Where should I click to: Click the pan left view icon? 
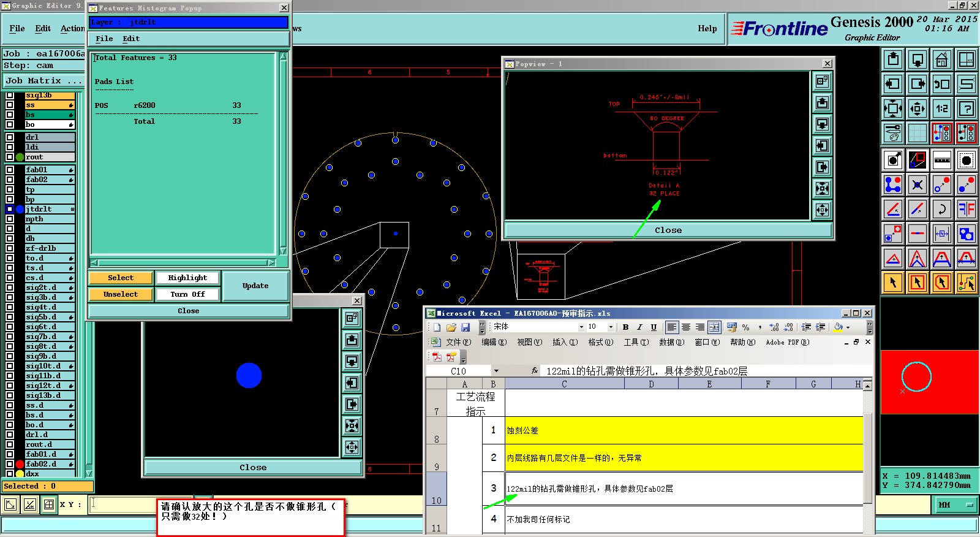pyautogui.click(x=893, y=84)
